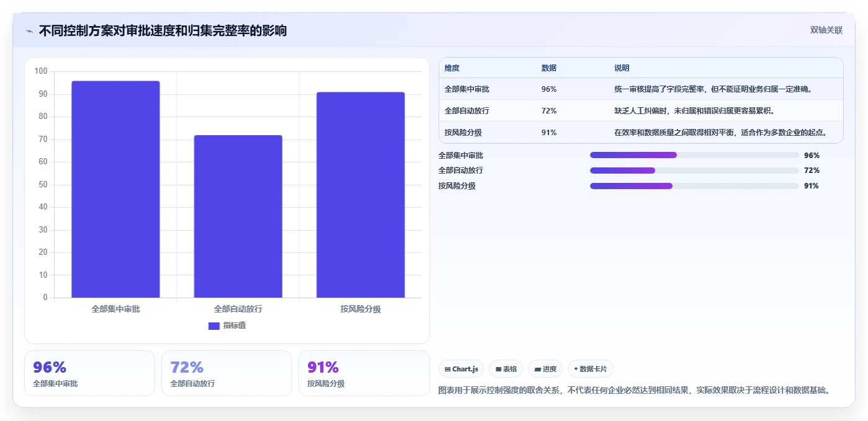Click the 指标值 legend label

coord(235,326)
